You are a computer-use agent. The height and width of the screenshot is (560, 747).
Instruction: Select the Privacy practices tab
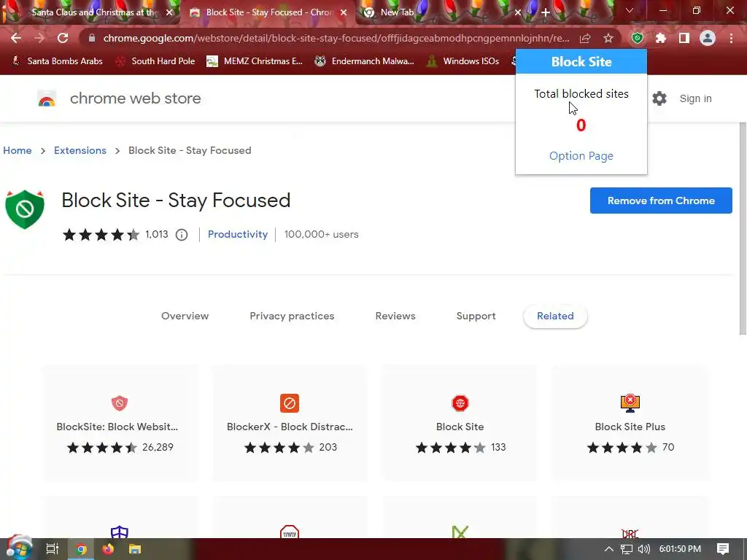click(x=292, y=316)
